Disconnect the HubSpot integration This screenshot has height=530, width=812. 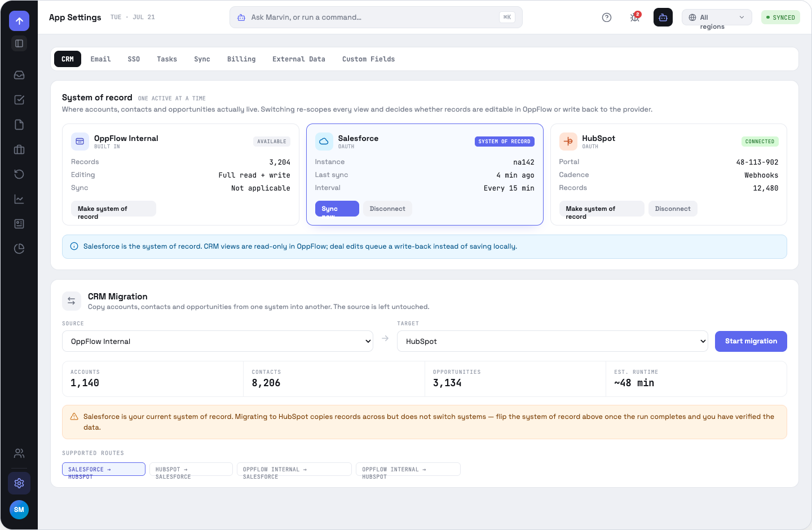(673, 209)
